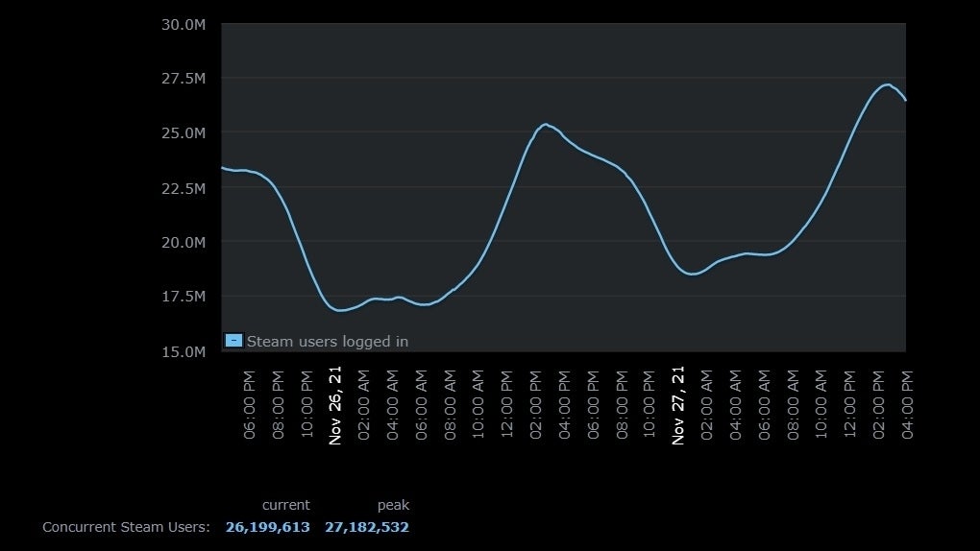Click the 25.0M y-axis label
The height and width of the screenshot is (551, 980).
pyautogui.click(x=183, y=132)
